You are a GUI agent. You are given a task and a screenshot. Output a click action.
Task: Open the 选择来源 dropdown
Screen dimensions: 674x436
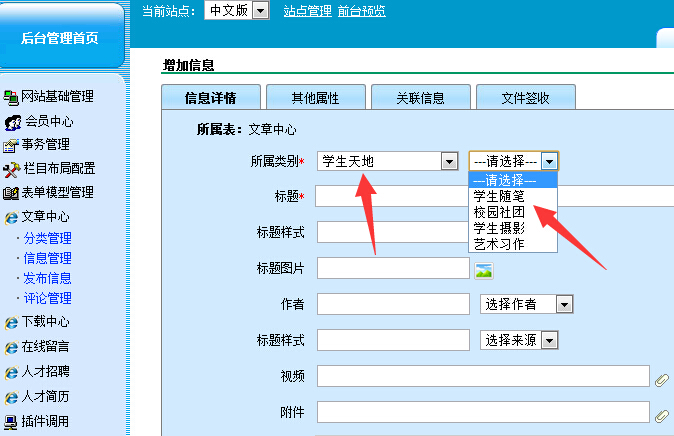tap(550, 341)
